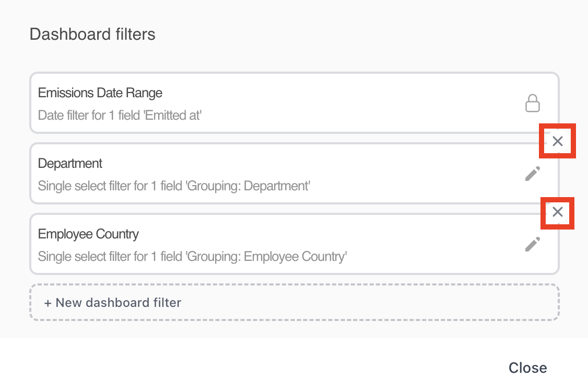Open the Employee Country filter pencil editor
This screenshot has height=389, width=588.
pyautogui.click(x=532, y=244)
